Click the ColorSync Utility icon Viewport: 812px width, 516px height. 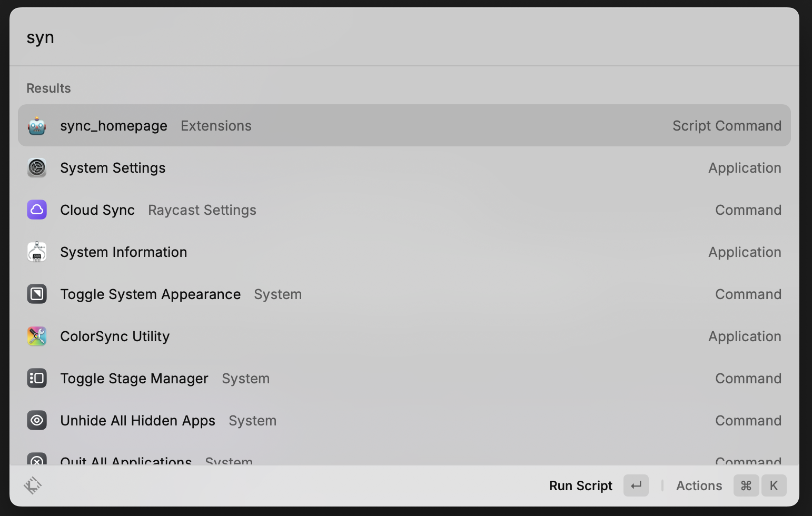[x=37, y=336]
